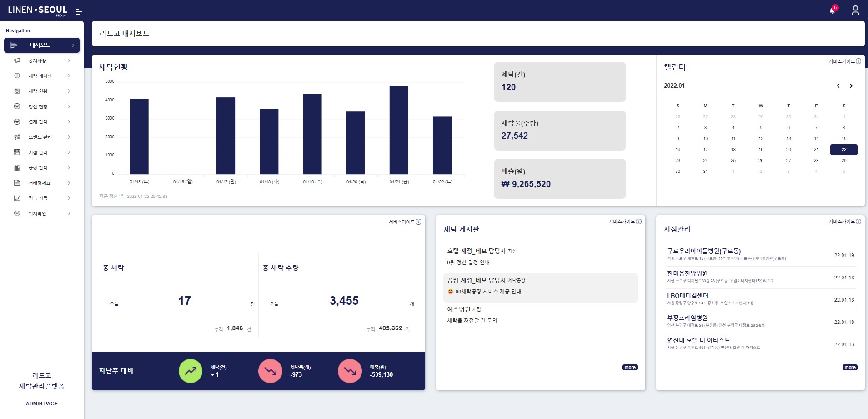
Task: Select January 19 on the calendar
Action: 761,150
